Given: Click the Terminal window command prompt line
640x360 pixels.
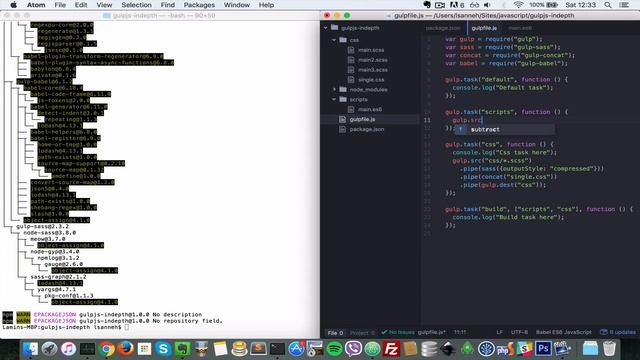Looking at the screenshot, I should (x=65, y=327).
